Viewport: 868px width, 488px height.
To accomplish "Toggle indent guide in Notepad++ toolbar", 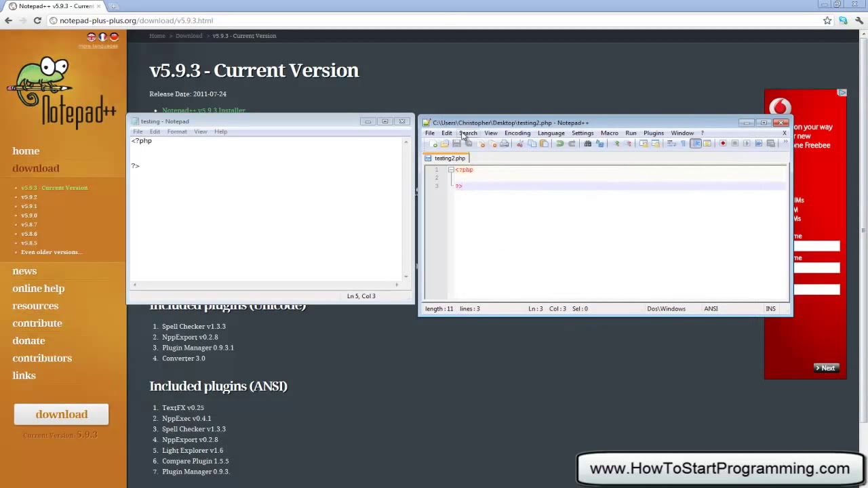I will point(695,144).
